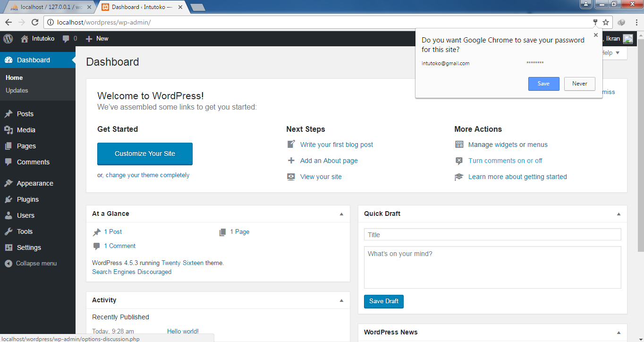Click the Quick Draft Title field
Image resolution: width=644 pixels, height=342 pixels.
click(492, 235)
